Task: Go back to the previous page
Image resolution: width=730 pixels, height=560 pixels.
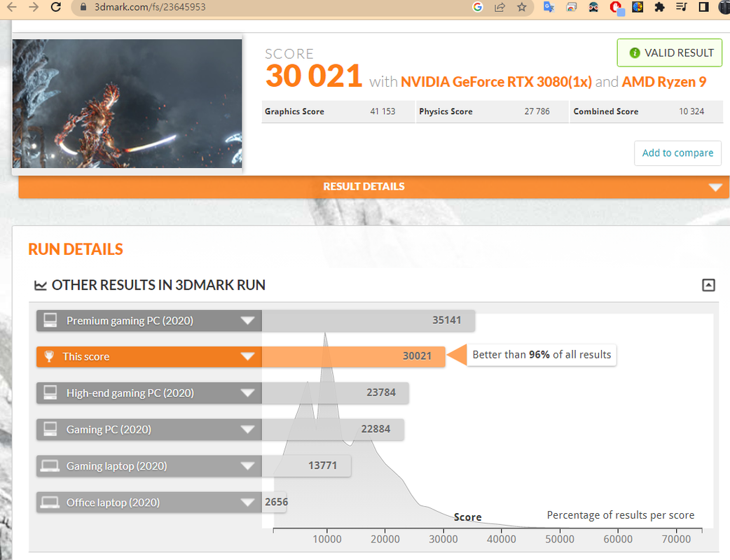Action: [x=12, y=7]
